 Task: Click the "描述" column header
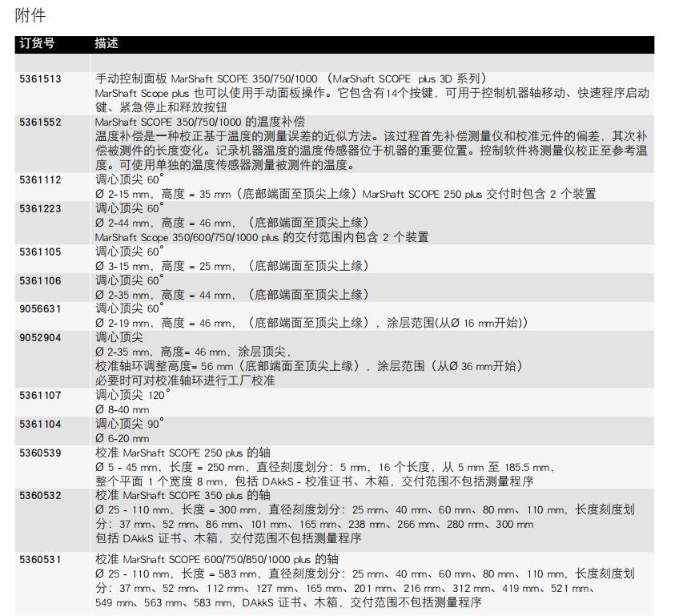106,43
